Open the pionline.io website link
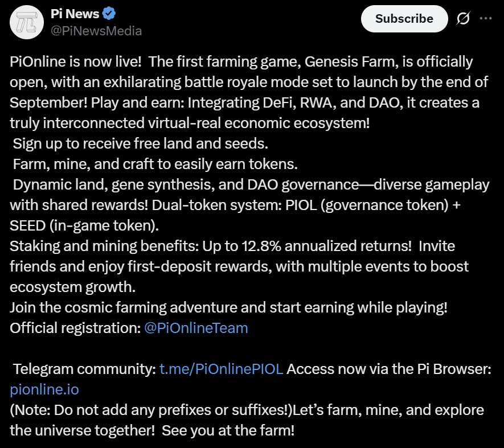The image size is (504, 448). [x=44, y=389]
